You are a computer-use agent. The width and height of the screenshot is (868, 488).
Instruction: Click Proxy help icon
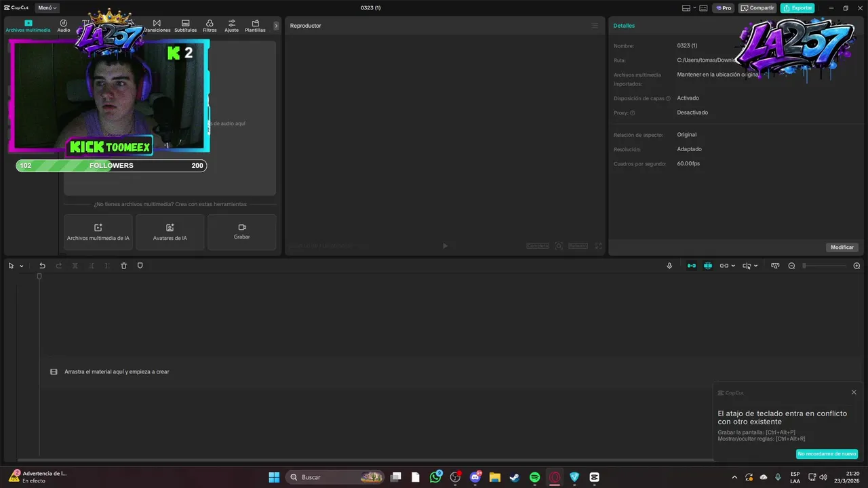[632, 113]
